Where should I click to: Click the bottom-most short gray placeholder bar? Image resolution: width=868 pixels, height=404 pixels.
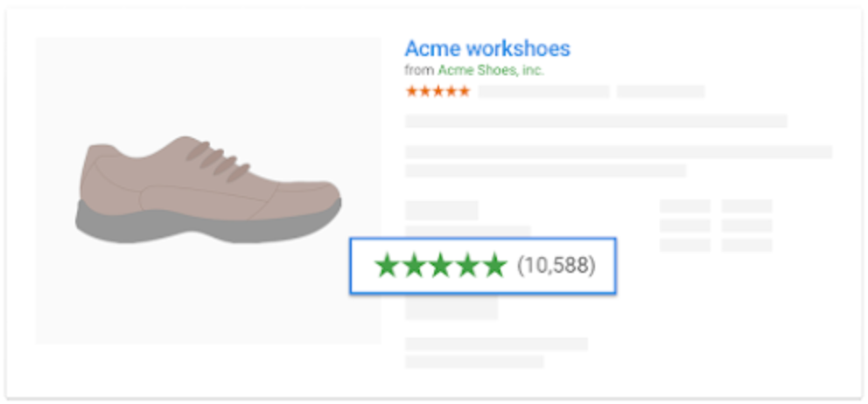click(x=474, y=361)
